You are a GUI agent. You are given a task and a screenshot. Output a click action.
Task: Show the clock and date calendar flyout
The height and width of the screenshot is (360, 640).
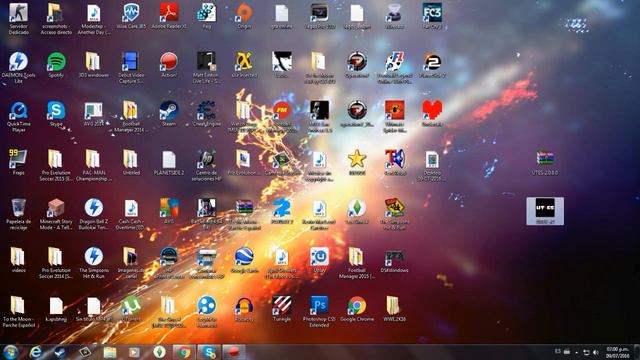click(617, 352)
